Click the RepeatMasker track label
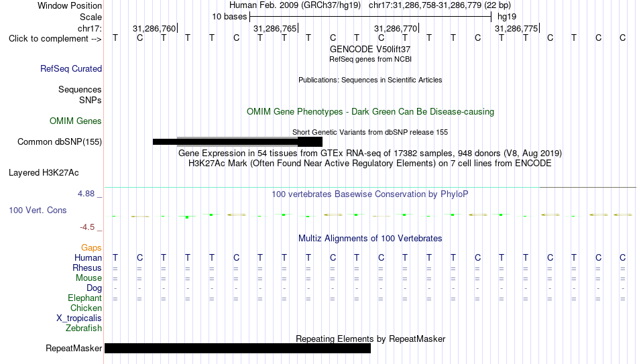 click(74, 348)
